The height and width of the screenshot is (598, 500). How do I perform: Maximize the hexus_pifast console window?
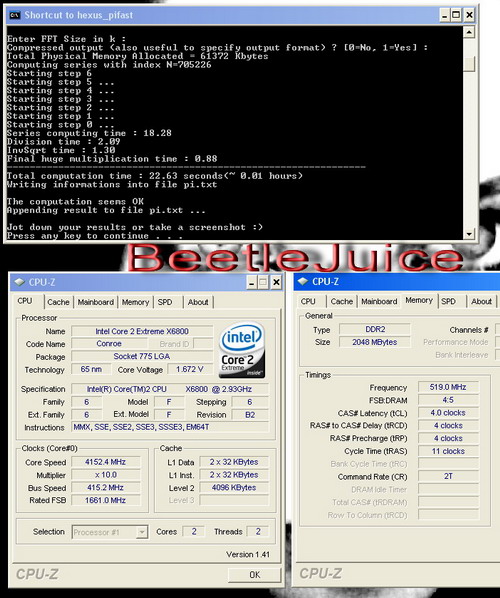(x=456, y=15)
